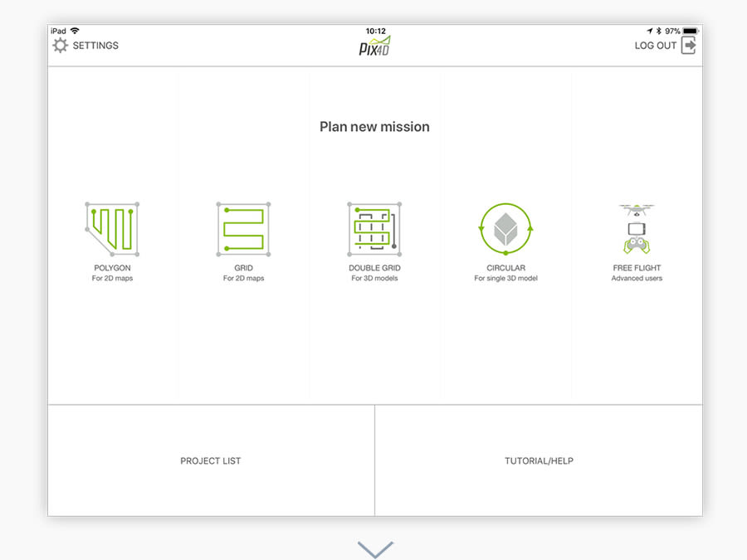
Task: Click the Pix4D logo
Action: [374, 46]
